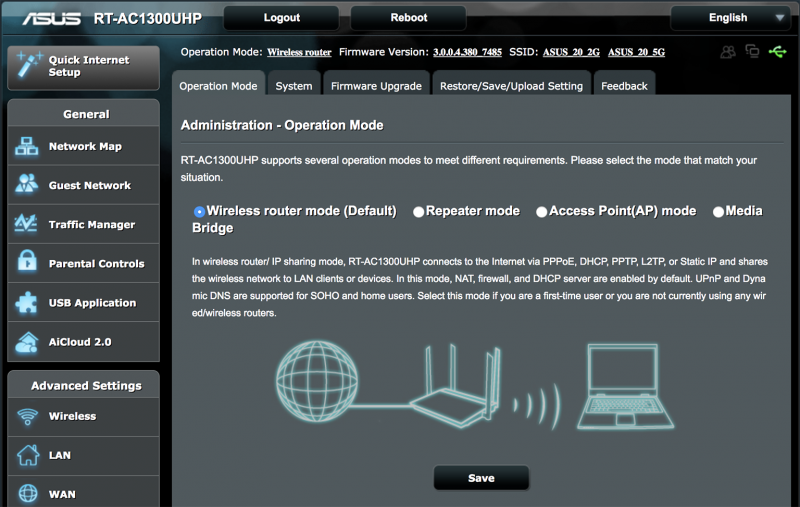The image size is (800, 507).
Task: Open the Feedback tab
Action: point(624,83)
